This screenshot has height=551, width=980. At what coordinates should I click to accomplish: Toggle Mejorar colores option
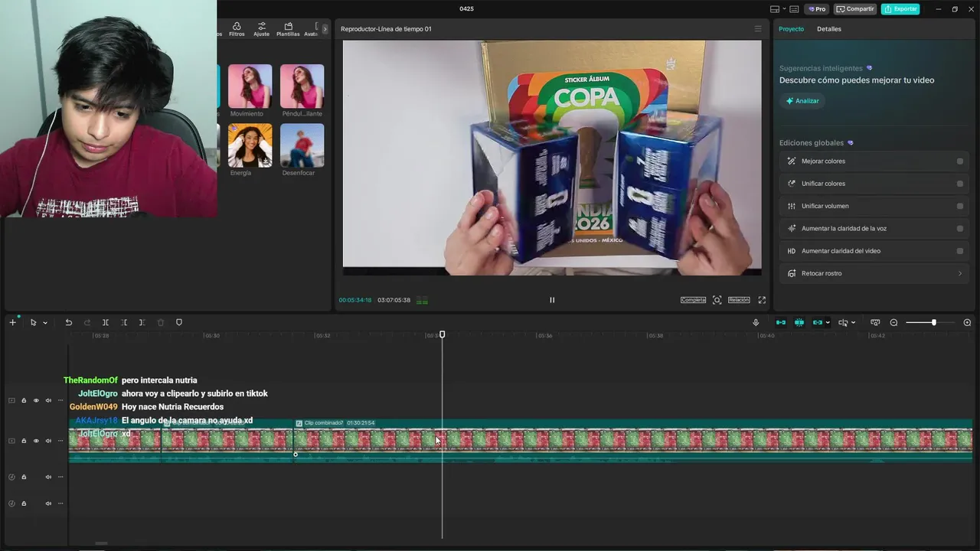tap(960, 161)
